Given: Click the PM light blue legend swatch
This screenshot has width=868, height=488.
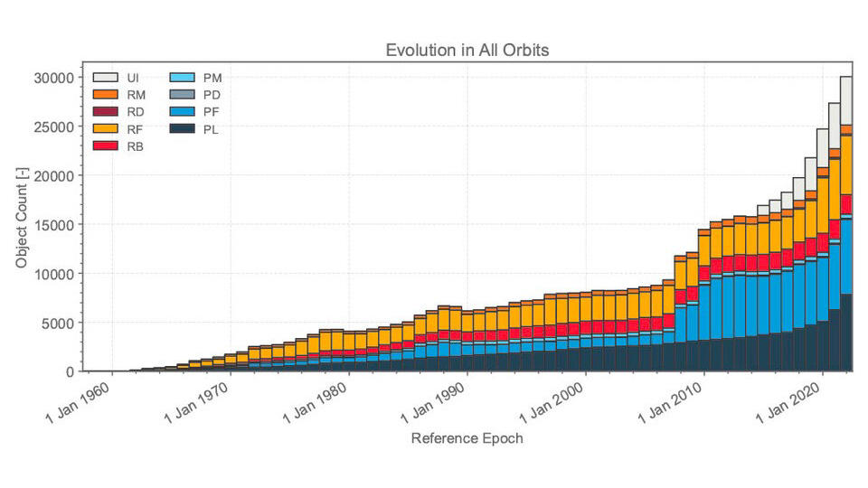Looking at the screenshot, I should (x=182, y=78).
